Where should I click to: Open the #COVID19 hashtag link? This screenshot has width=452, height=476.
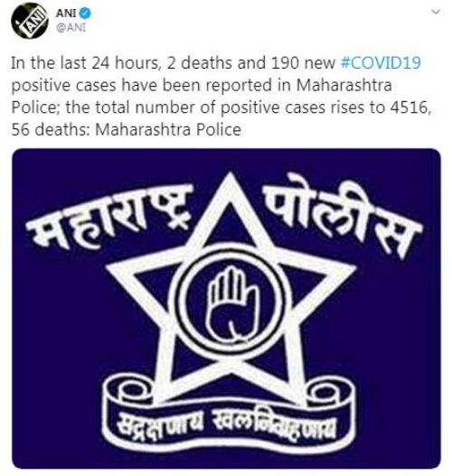pyautogui.click(x=381, y=63)
